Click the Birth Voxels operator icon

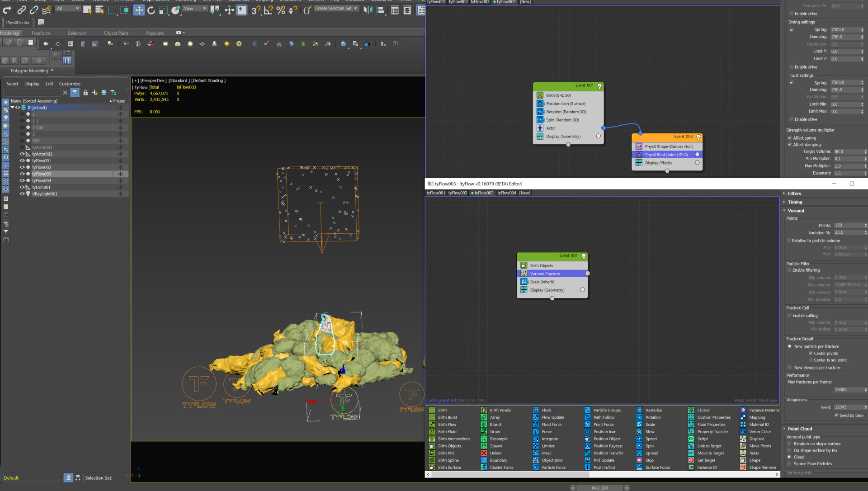[484, 410]
